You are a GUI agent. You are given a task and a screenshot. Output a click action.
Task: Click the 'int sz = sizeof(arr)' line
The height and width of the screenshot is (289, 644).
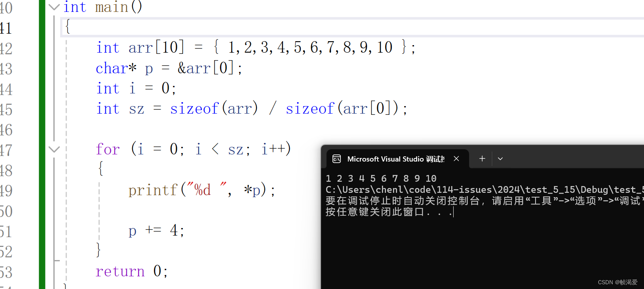tap(252, 108)
